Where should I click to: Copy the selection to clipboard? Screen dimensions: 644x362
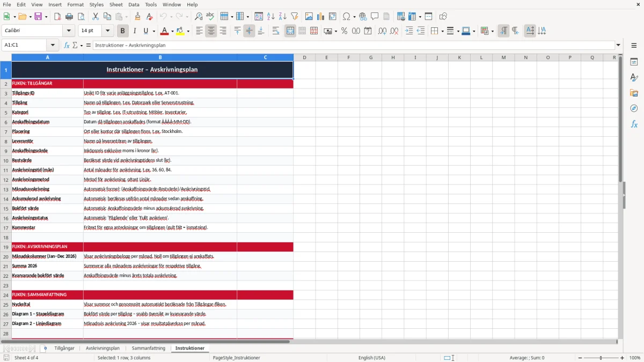click(x=107, y=17)
